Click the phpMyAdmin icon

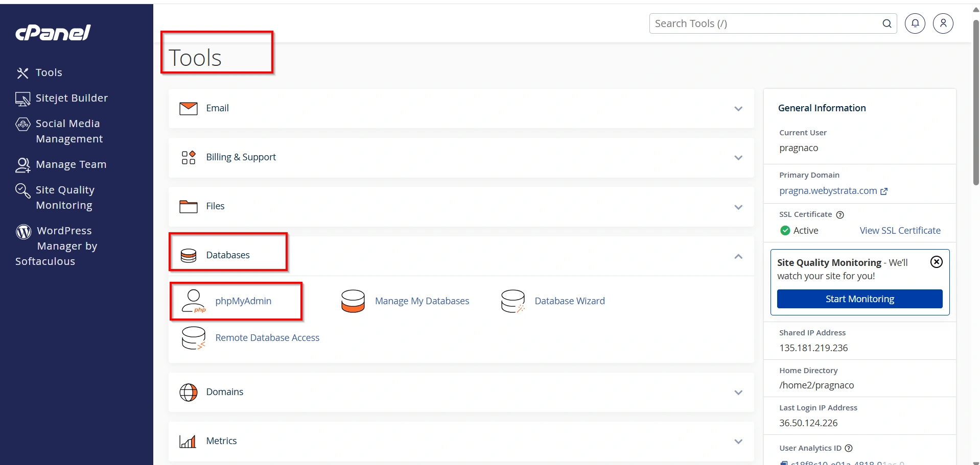(x=194, y=301)
